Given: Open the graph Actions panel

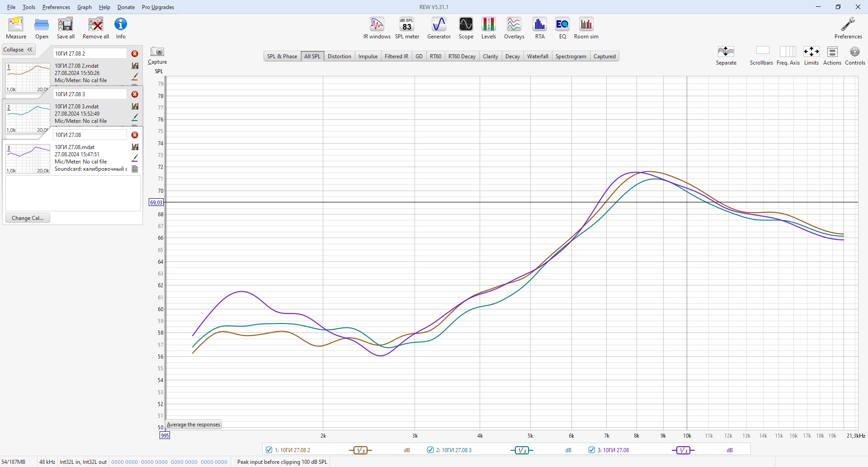Looking at the screenshot, I should [832, 56].
